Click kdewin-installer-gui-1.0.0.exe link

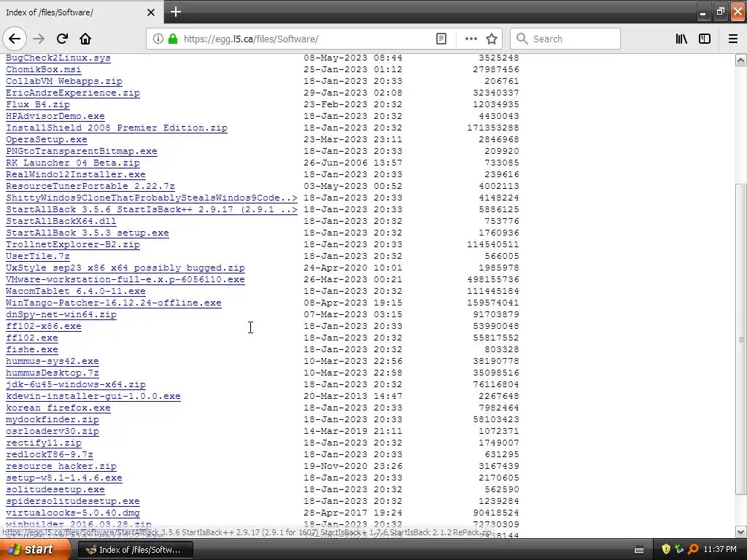[93, 396]
